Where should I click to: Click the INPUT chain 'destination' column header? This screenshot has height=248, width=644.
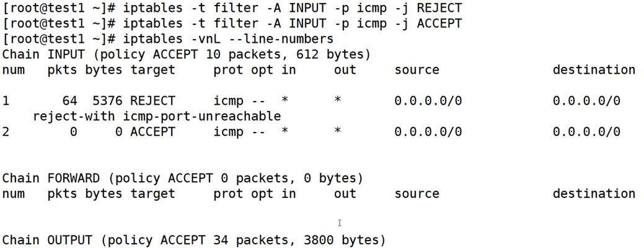(594, 70)
